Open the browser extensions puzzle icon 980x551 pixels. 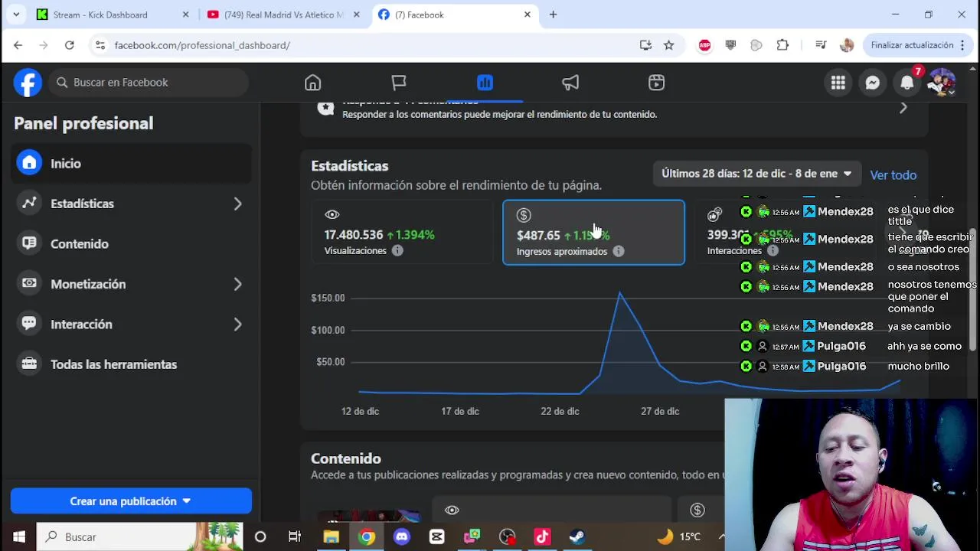coord(782,45)
